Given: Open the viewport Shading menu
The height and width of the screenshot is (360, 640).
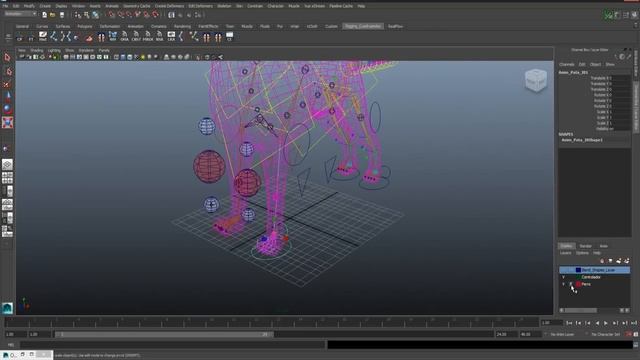Looking at the screenshot, I should pos(37,51).
